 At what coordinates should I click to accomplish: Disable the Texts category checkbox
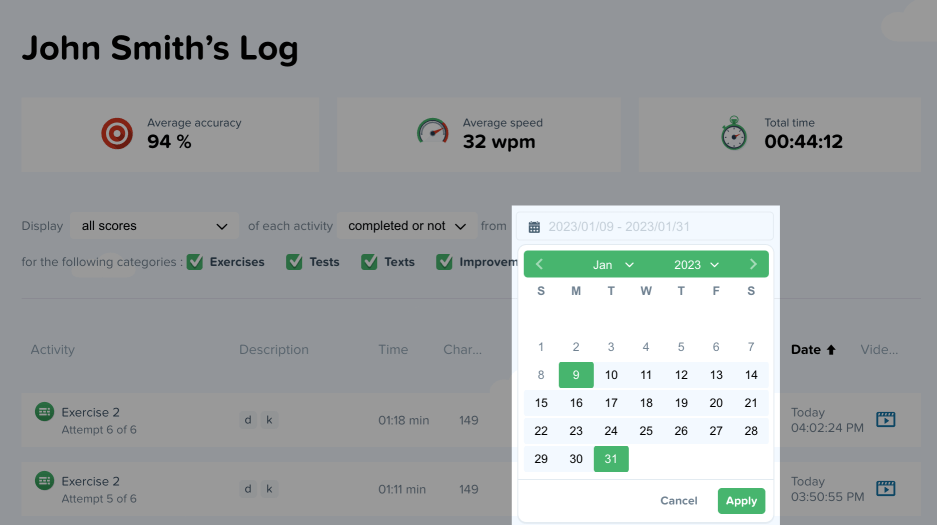[x=369, y=262]
